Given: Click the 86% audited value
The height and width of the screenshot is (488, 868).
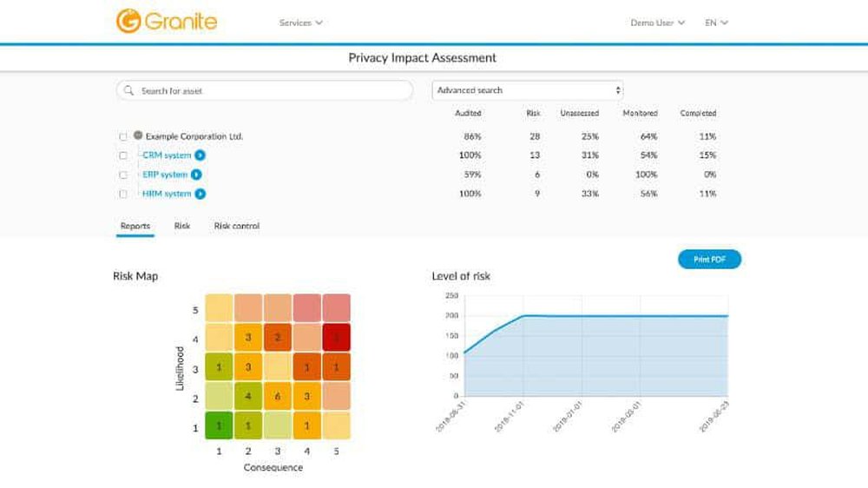Looking at the screenshot, I should click(472, 136).
